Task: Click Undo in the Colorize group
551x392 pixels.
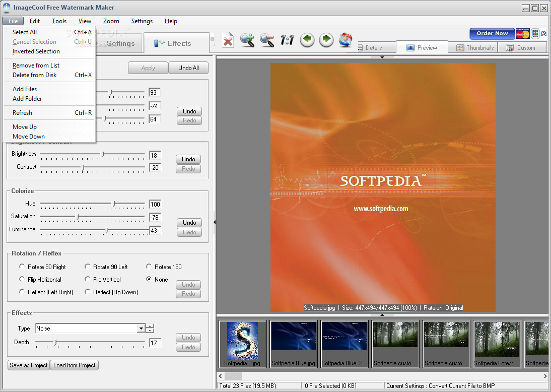Action: pos(189,223)
